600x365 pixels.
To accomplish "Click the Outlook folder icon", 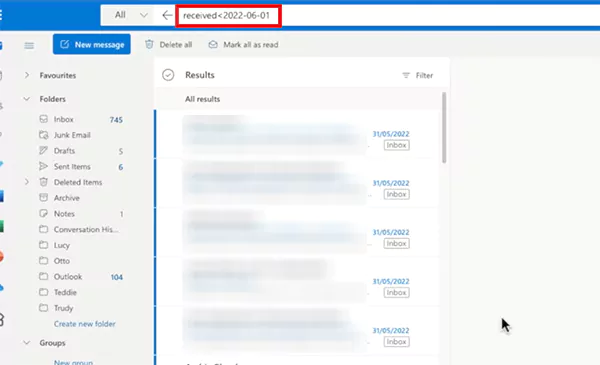I will [x=44, y=276].
